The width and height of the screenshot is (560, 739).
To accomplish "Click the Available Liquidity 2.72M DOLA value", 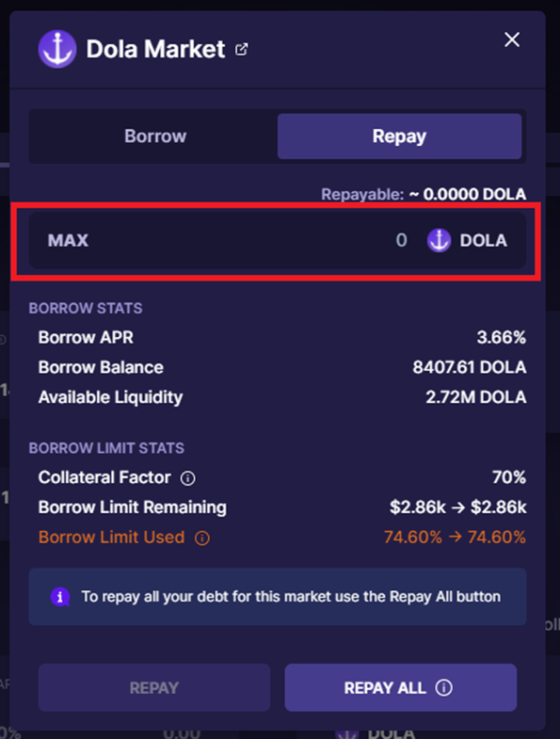I will [x=476, y=397].
